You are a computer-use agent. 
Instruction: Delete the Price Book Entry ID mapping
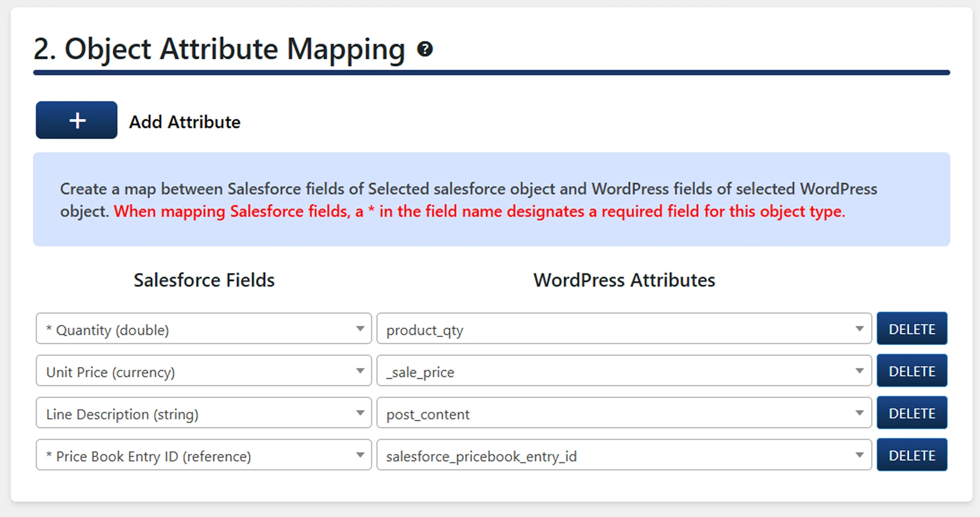912,455
